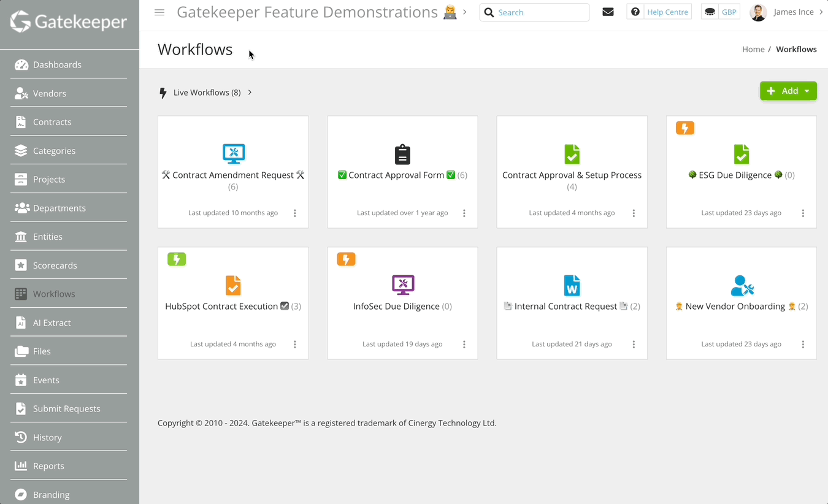This screenshot has width=828, height=504.
Task: Open options menu for Contract Approval Form
Action: 464,213
